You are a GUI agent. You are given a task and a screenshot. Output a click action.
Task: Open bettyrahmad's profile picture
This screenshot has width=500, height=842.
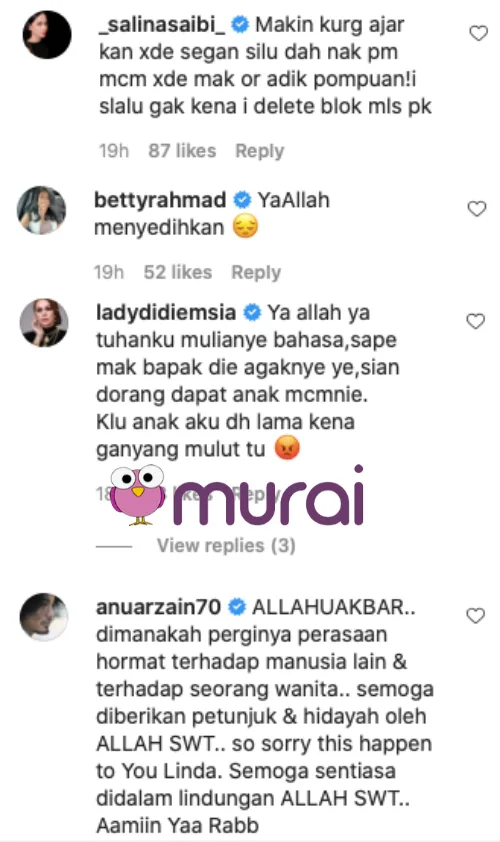pyautogui.click(x=41, y=210)
